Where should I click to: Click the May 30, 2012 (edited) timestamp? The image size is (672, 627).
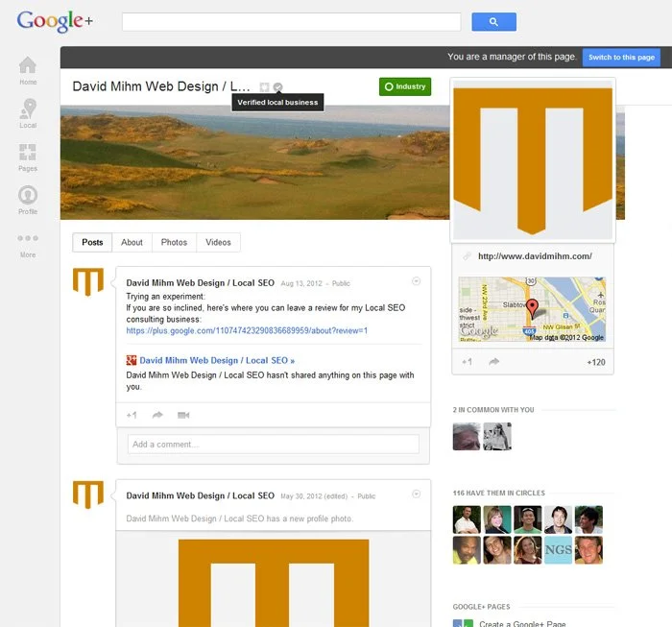314,496
